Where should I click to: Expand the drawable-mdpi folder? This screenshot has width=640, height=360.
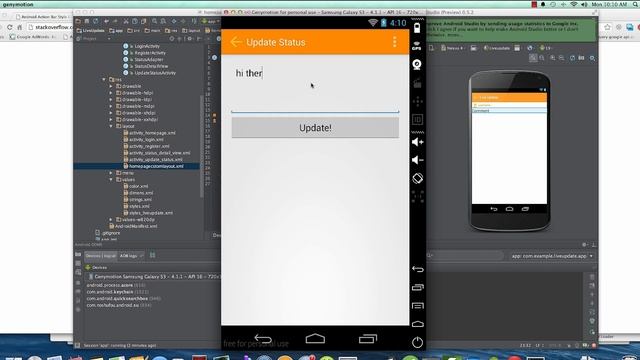[x=111, y=106]
